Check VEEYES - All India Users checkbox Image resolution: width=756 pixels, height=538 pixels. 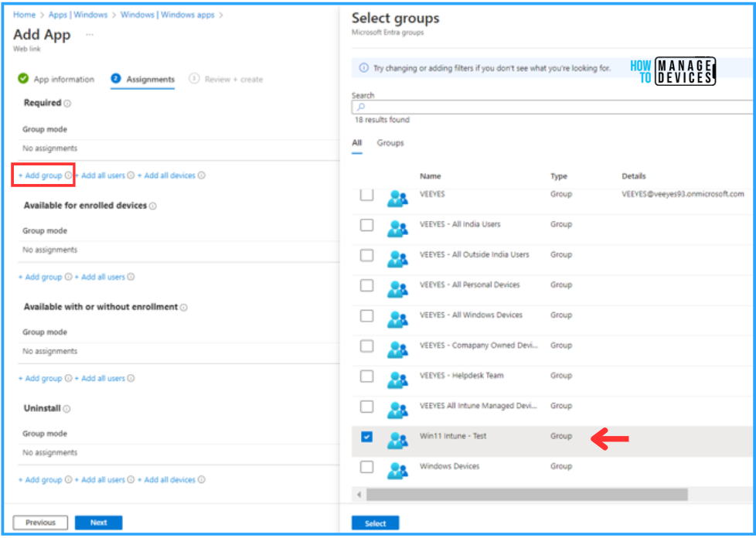(x=367, y=225)
